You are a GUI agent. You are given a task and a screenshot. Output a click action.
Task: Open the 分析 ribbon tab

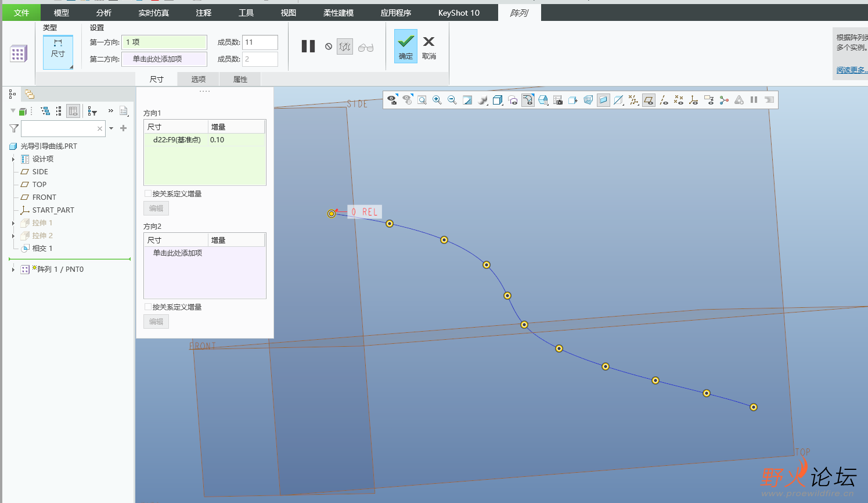click(104, 13)
